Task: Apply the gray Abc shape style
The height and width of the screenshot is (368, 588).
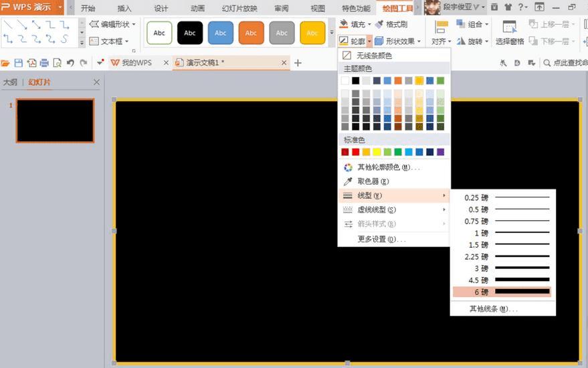Action: (x=282, y=33)
